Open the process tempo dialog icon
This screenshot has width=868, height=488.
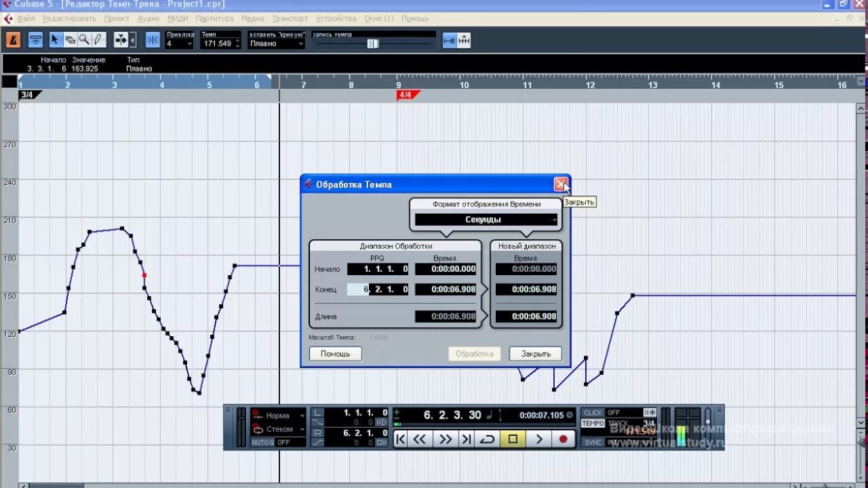[x=450, y=40]
